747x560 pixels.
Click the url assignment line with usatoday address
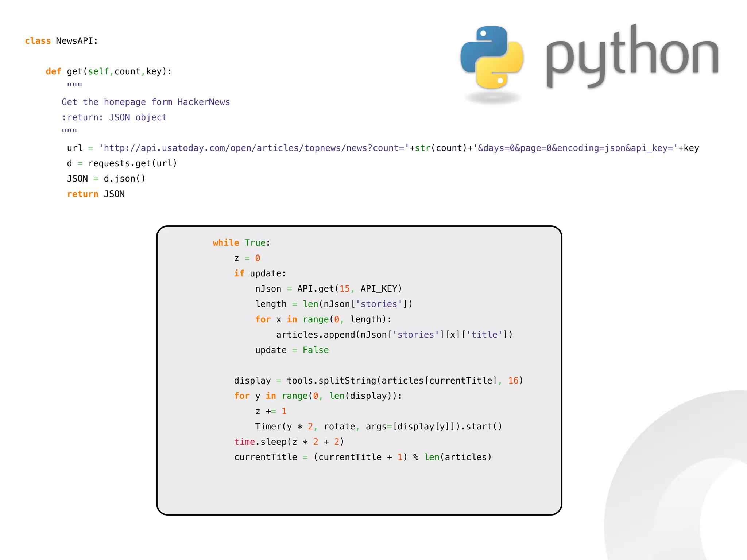(x=383, y=148)
